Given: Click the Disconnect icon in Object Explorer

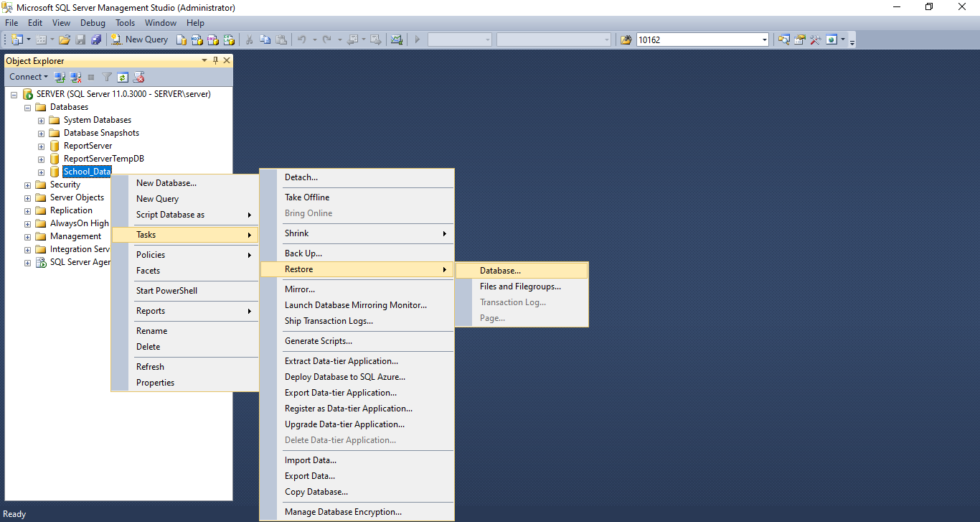Looking at the screenshot, I should pos(75,77).
